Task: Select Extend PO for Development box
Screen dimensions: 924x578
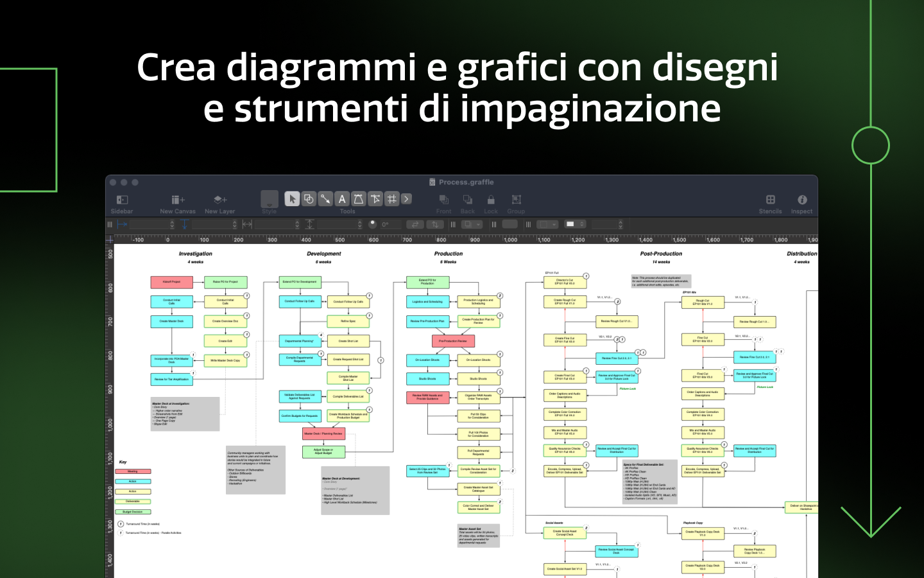Action: tap(300, 282)
